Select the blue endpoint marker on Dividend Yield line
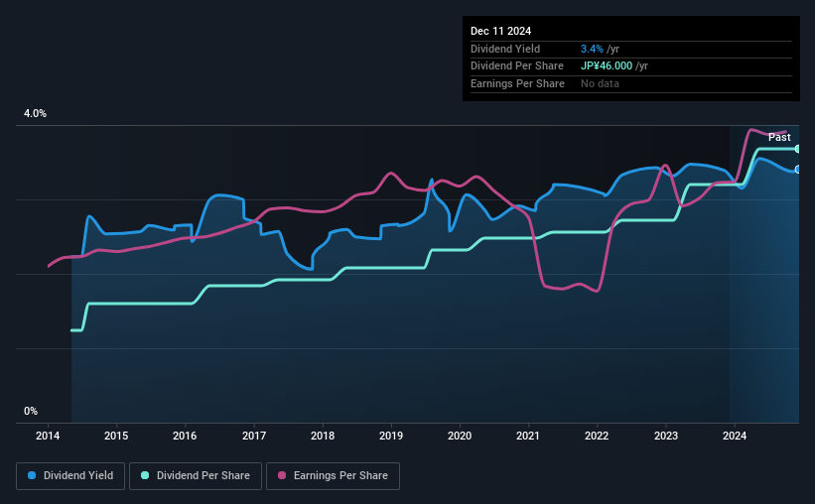 coord(798,170)
